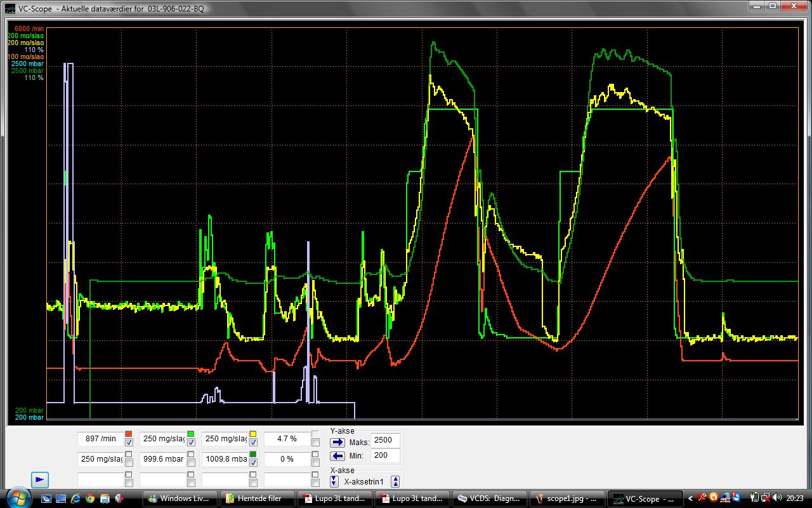This screenshot has width=812, height=508.
Task: Click the dark green swatch beside 1009.8 mbar
Action: tap(253, 455)
